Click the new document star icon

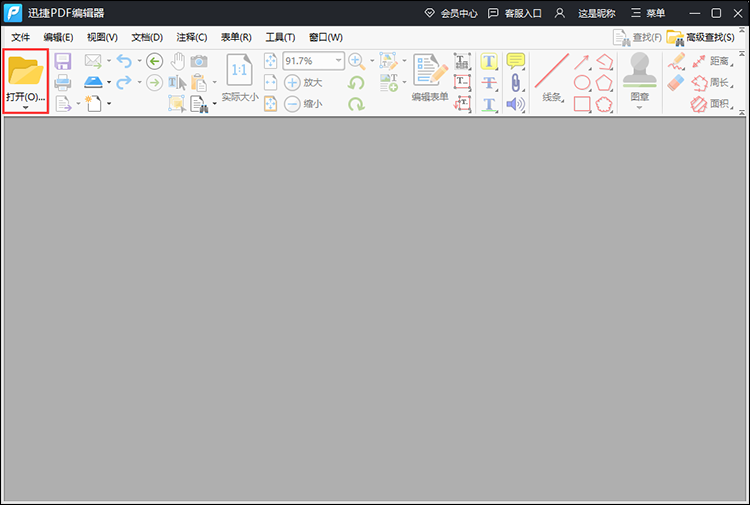[93, 103]
